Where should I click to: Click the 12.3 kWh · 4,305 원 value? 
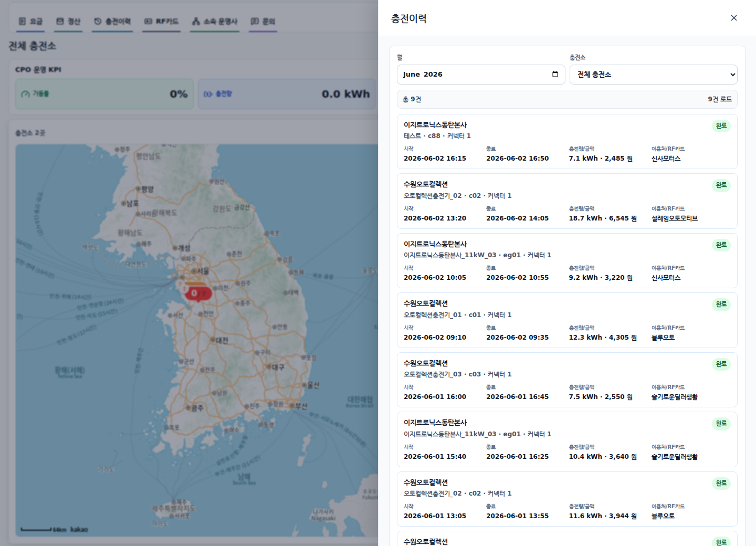click(603, 338)
